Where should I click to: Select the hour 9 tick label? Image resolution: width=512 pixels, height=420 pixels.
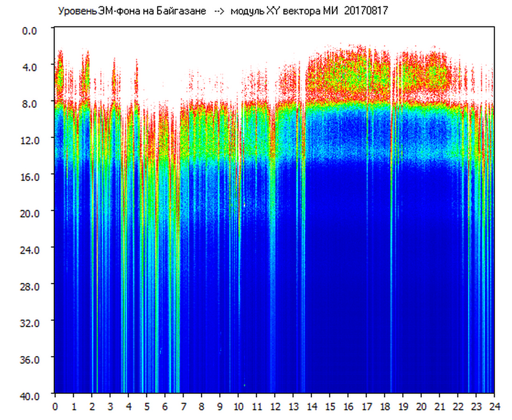(x=220, y=406)
